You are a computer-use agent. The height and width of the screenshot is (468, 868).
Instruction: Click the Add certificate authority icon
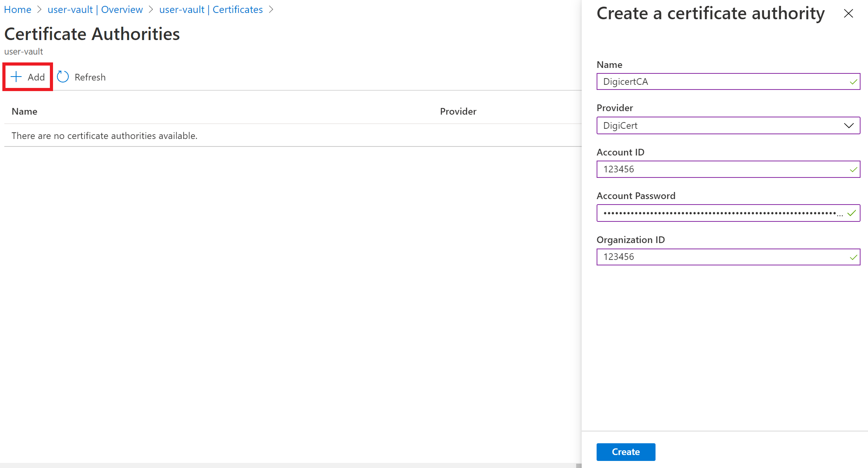28,77
